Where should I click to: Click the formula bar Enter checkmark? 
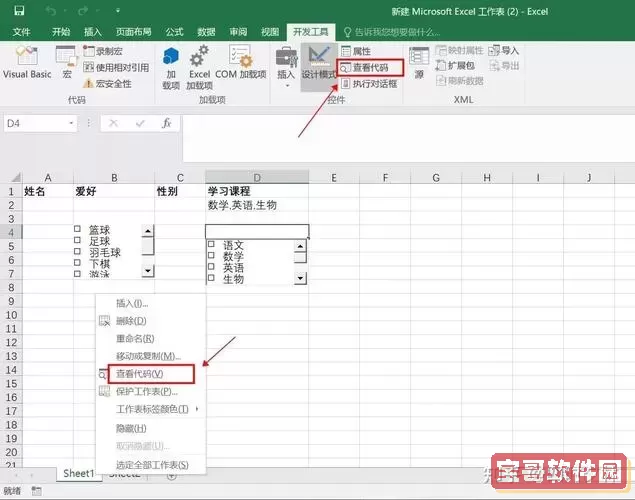pyautogui.click(x=140, y=123)
